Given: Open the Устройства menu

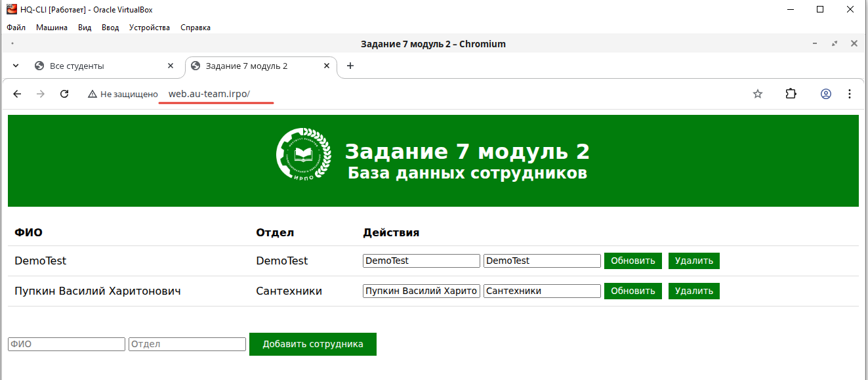Looking at the screenshot, I should point(150,28).
